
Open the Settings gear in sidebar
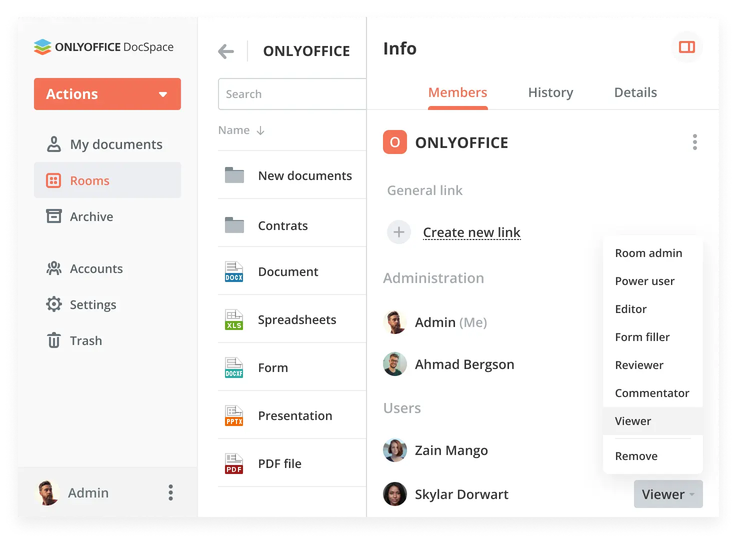[x=54, y=304]
